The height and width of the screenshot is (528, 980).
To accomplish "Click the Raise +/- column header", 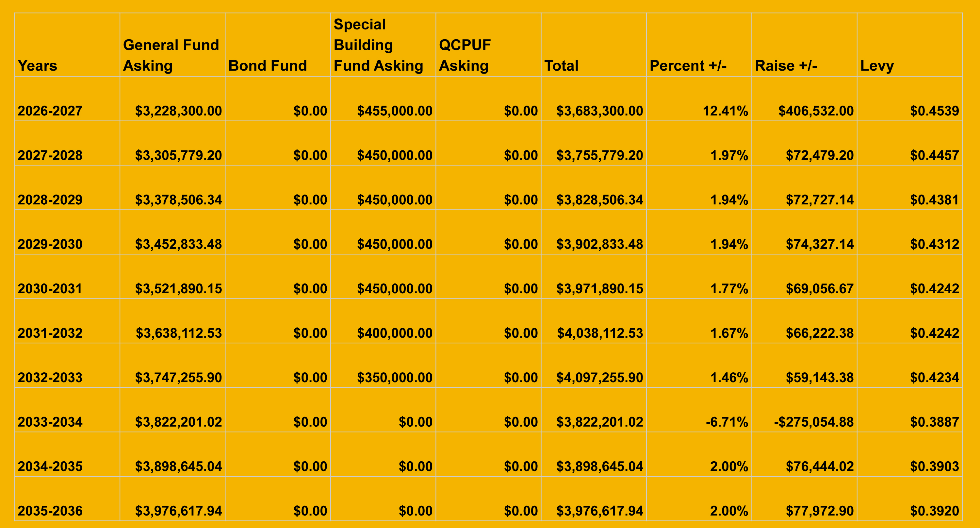I will [805, 44].
